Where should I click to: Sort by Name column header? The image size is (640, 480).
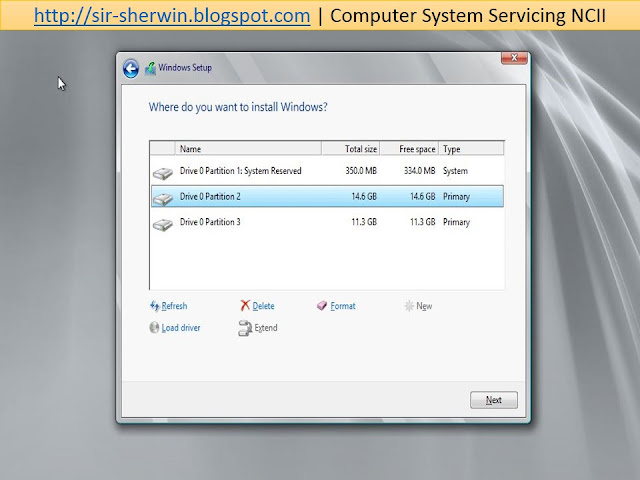click(x=248, y=149)
